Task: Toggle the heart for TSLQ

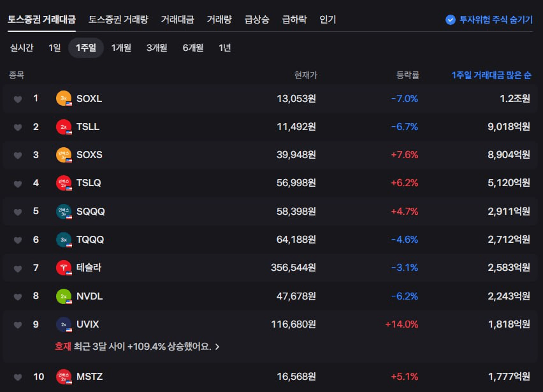Action: (x=18, y=184)
